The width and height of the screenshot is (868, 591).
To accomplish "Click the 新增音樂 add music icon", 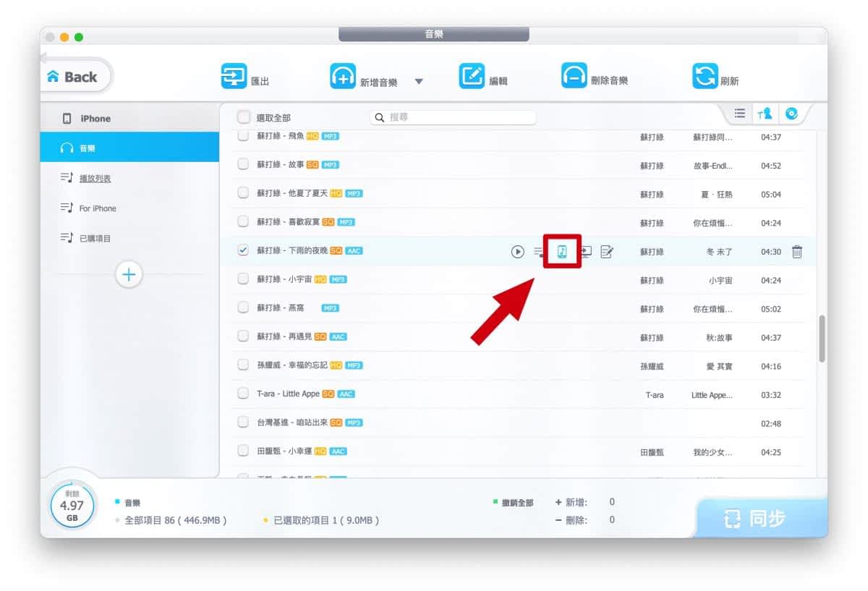I will click(343, 76).
